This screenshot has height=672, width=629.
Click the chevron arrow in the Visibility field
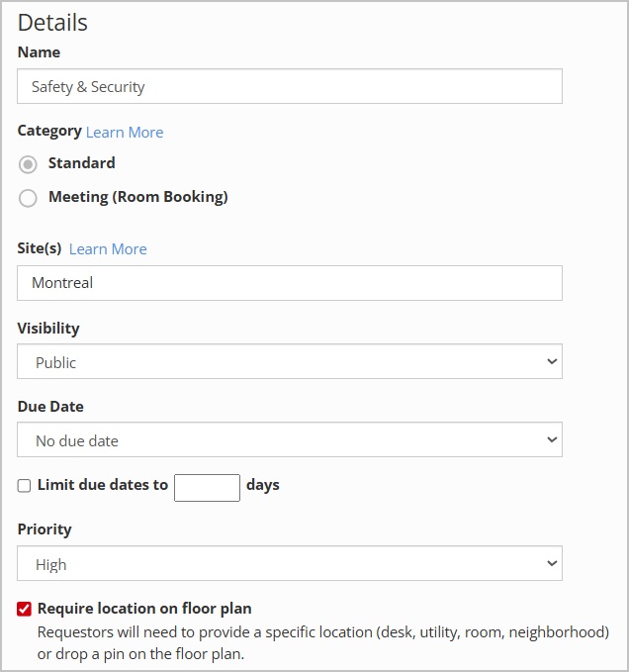coord(552,362)
